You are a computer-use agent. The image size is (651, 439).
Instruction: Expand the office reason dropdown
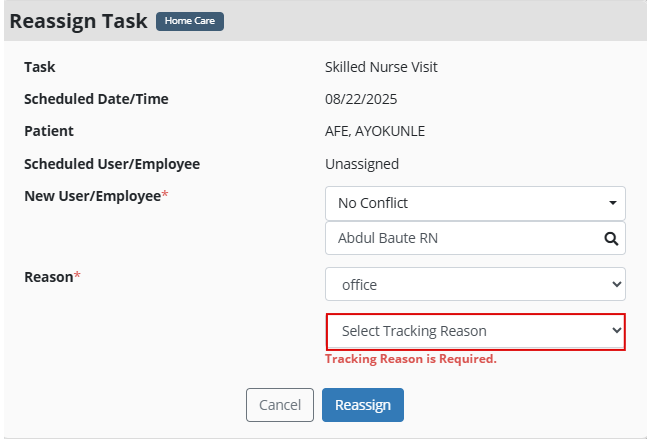(x=475, y=285)
